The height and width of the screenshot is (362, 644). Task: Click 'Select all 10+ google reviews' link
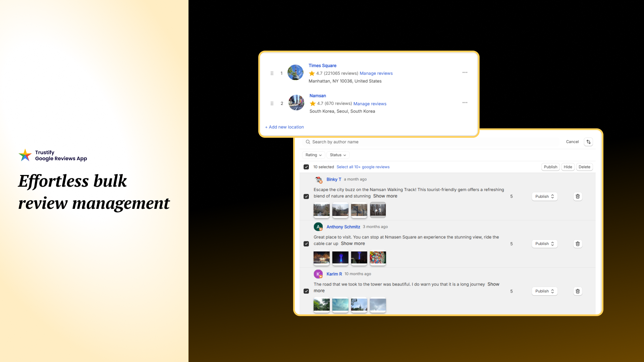pyautogui.click(x=363, y=167)
